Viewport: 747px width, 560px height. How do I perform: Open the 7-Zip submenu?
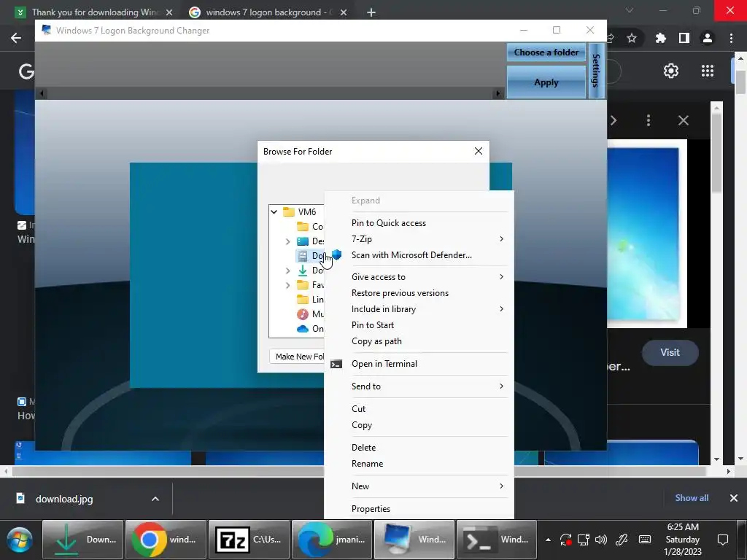pyautogui.click(x=419, y=239)
